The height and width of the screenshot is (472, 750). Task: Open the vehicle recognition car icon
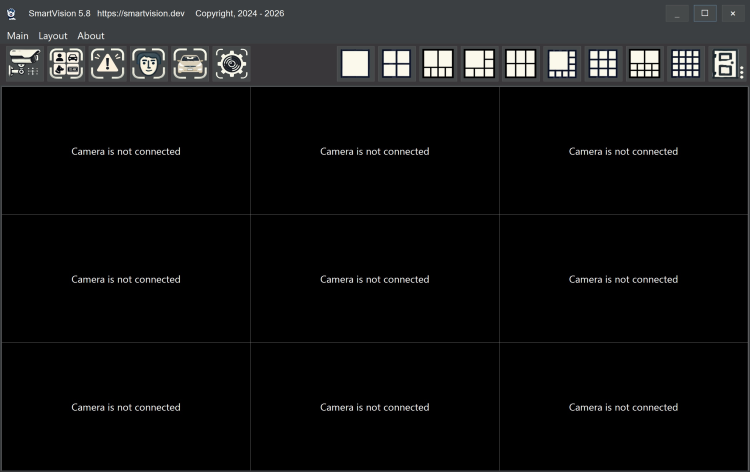[190, 64]
